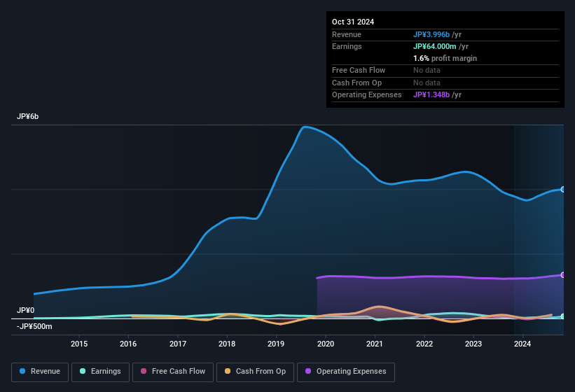Screen dimensions: 575x392
Task: Click the teal Earnings line endpoint marker
Action: click(x=563, y=316)
